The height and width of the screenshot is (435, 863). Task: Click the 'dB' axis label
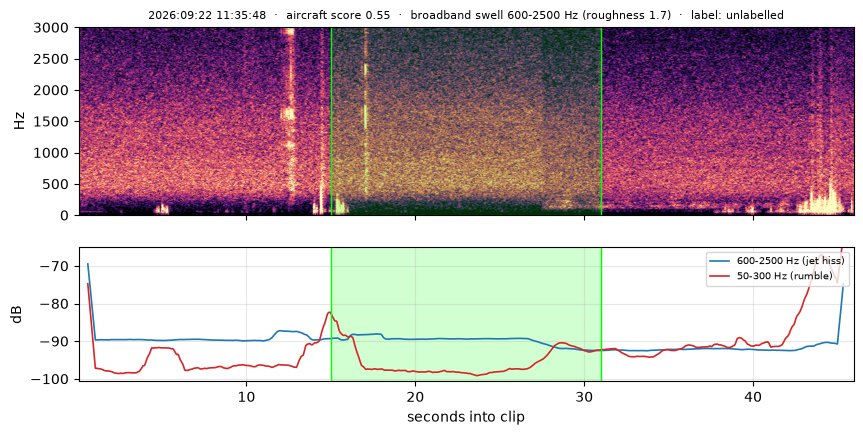pyautogui.click(x=17, y=314)
